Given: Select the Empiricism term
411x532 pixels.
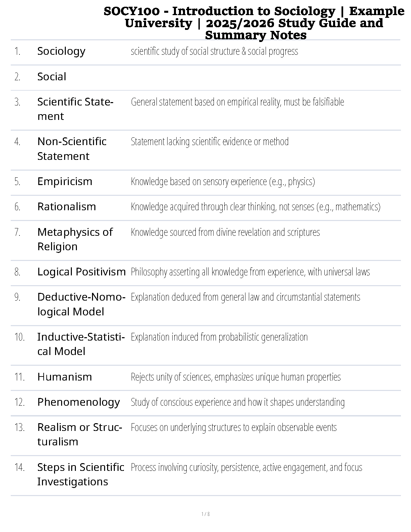Looking at the screenshot, I should tap(64, 181).
